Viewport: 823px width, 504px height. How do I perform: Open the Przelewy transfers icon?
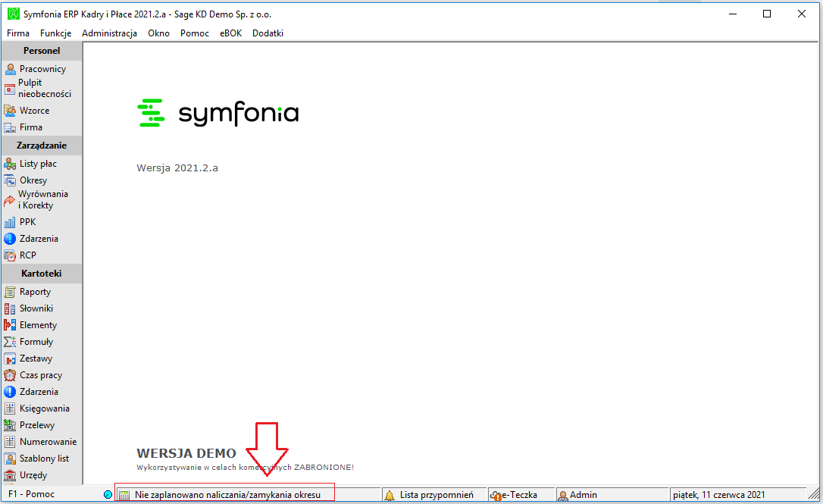click(10, 425)
